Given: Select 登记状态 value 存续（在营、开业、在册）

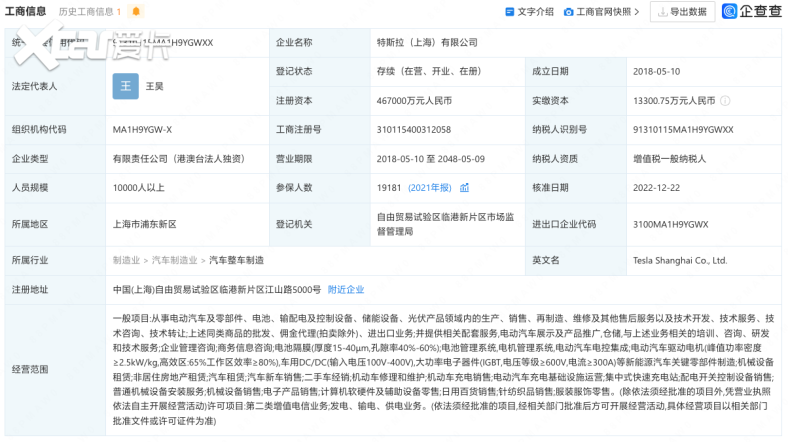Looking at the screenshot, I should [429, 71].
